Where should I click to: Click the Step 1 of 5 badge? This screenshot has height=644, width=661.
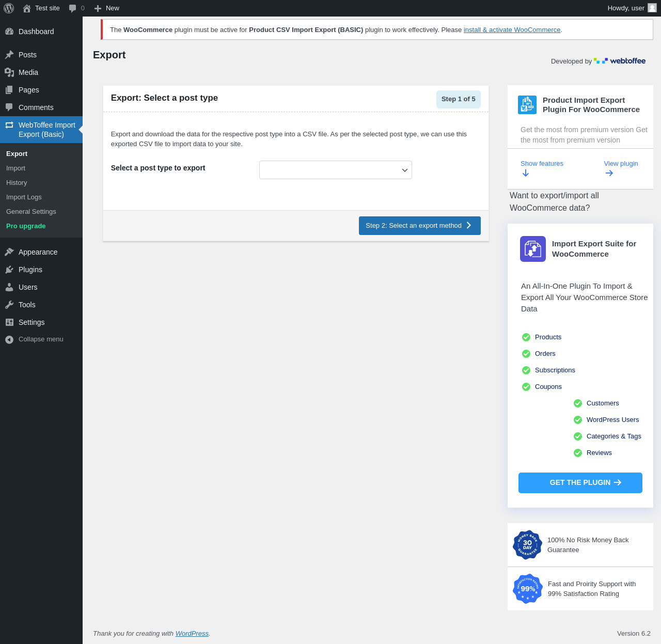(459, 99)
